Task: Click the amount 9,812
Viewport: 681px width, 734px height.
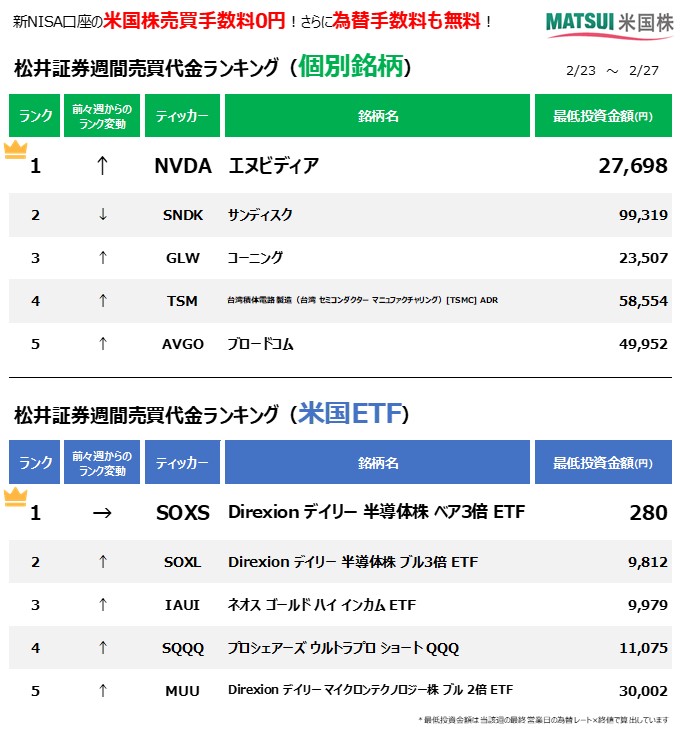Action: pos(648,562)
